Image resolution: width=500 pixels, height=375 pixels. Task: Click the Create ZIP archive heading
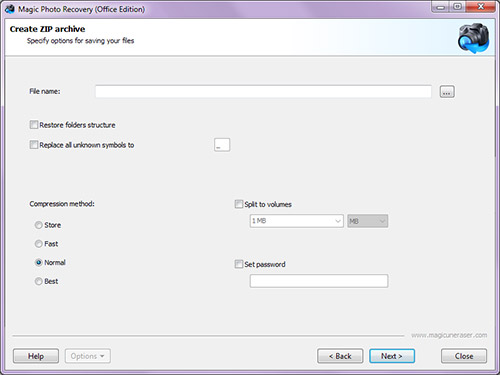click(47, 29)
